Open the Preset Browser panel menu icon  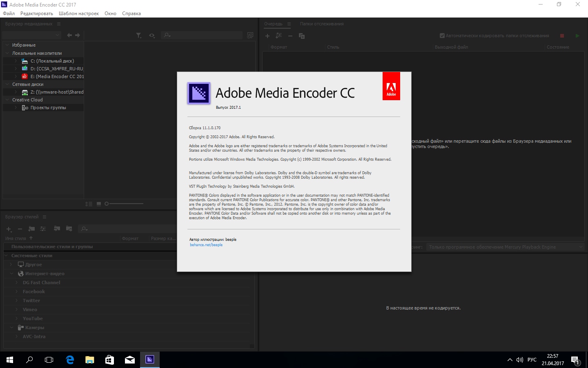(45, 217)
